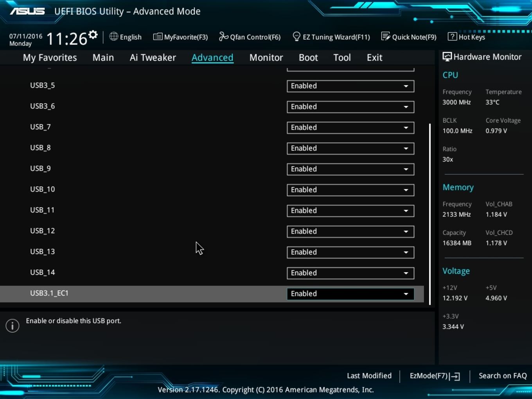The width and height of the screenshot is (532, 399).
Task: Open the USB_12 Enabled dropdown
Action: point(350,231)
